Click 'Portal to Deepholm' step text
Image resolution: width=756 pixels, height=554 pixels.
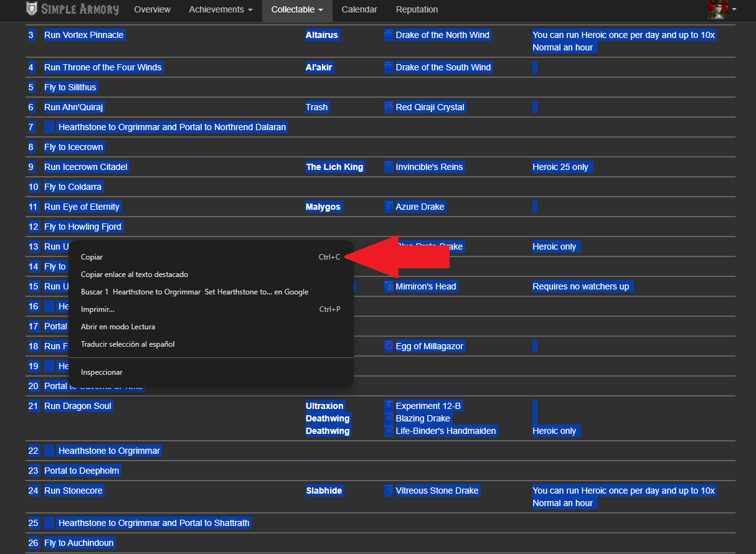tap(82, 471)
